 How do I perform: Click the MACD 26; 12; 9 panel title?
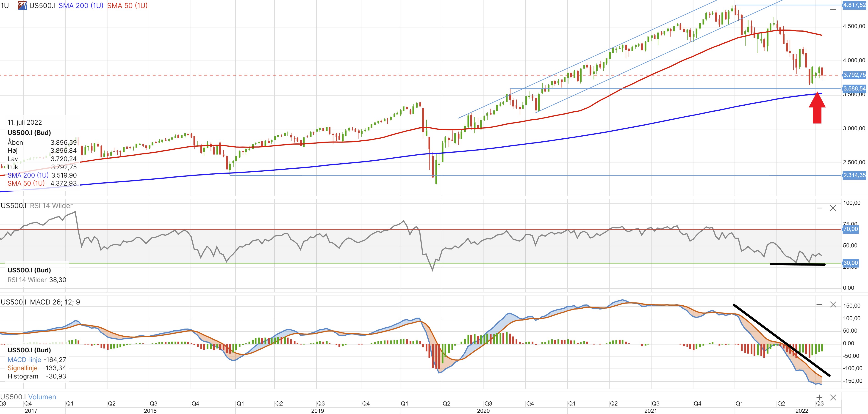(x=55, y=302)
